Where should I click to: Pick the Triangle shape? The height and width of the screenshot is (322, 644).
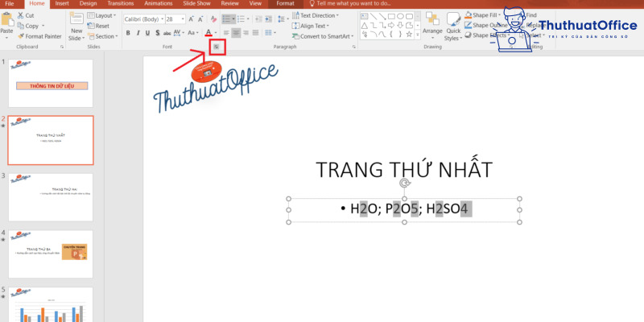pyautogui.click(x=365, y=26)
